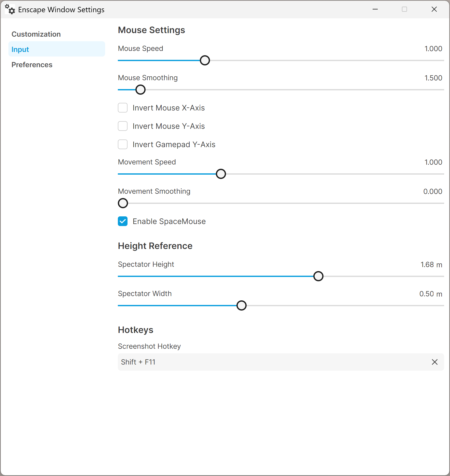
Task: Tick the Invert Gamepad Y-Axis checkbox
Action: [123, 145]
